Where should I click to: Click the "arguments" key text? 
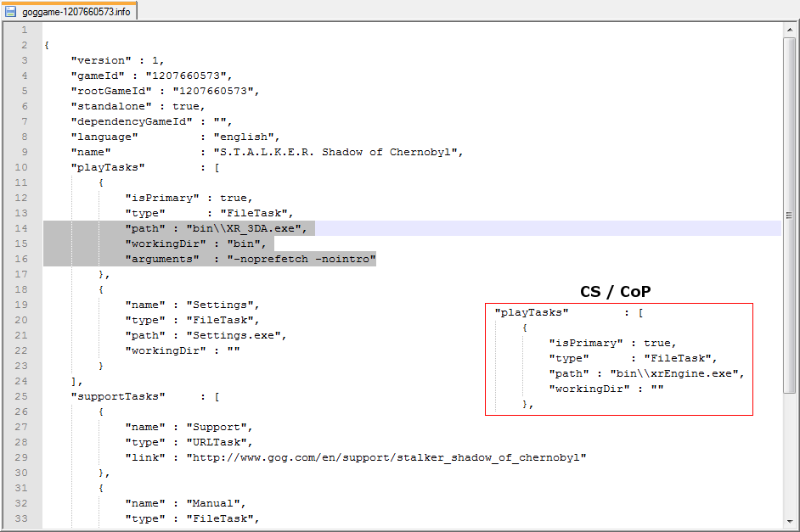coord(162,259)
